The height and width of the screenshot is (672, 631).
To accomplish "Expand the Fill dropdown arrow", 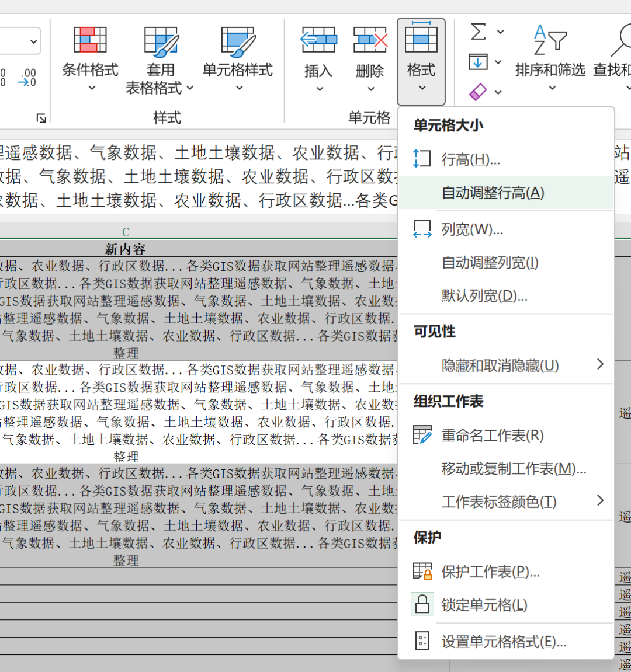I will pos(498,62).
